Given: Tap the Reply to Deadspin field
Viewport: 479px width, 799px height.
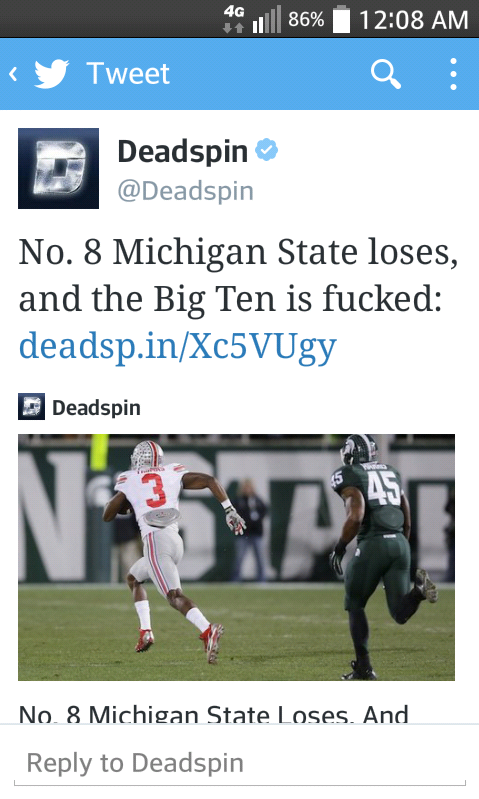Looking at the screenshot, I should coord(240,763).
